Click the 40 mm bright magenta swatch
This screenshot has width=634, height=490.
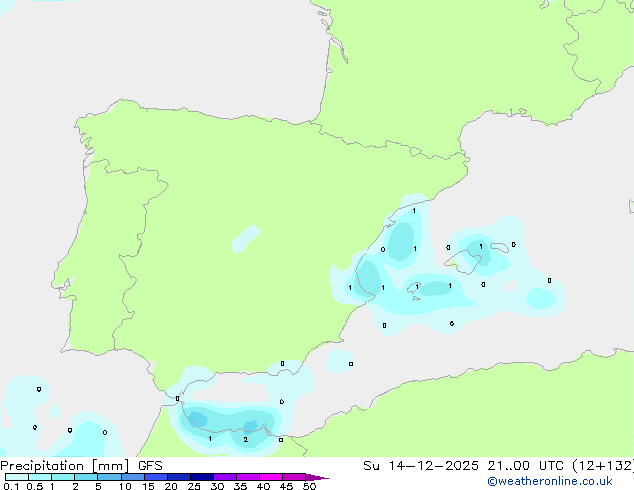pyautogui.click(x=271, y=477)
